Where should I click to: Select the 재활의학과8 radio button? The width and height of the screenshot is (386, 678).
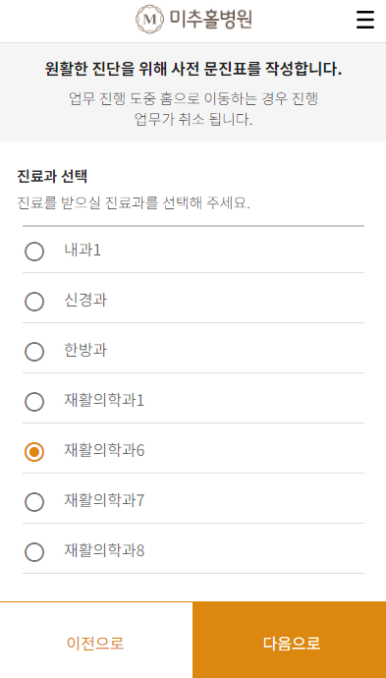click(34, 552)
